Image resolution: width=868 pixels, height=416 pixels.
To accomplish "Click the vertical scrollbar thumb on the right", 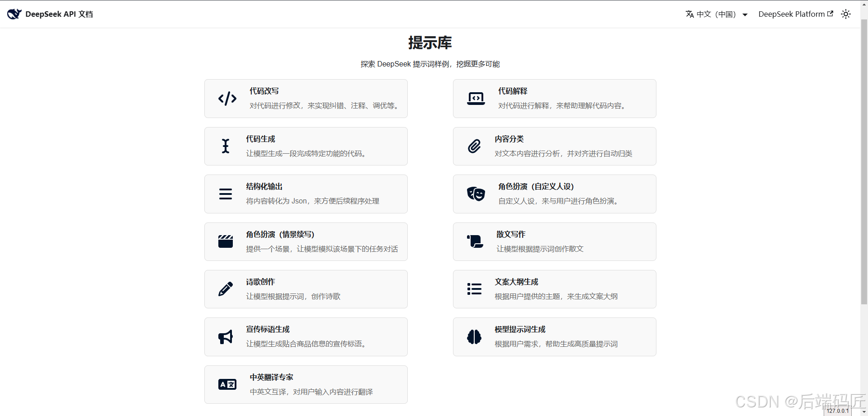I will (864, 161).
